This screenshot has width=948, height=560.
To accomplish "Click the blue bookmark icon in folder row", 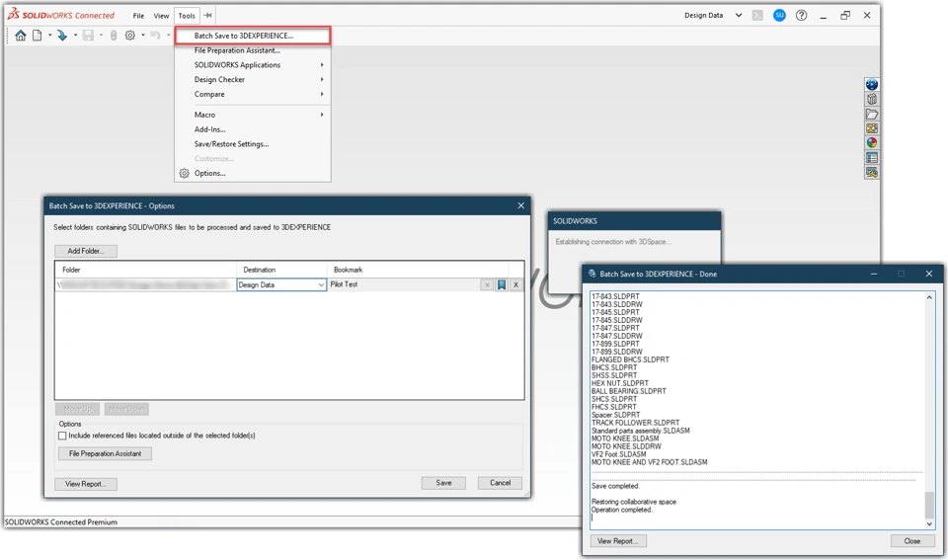I will coord(502,284).
